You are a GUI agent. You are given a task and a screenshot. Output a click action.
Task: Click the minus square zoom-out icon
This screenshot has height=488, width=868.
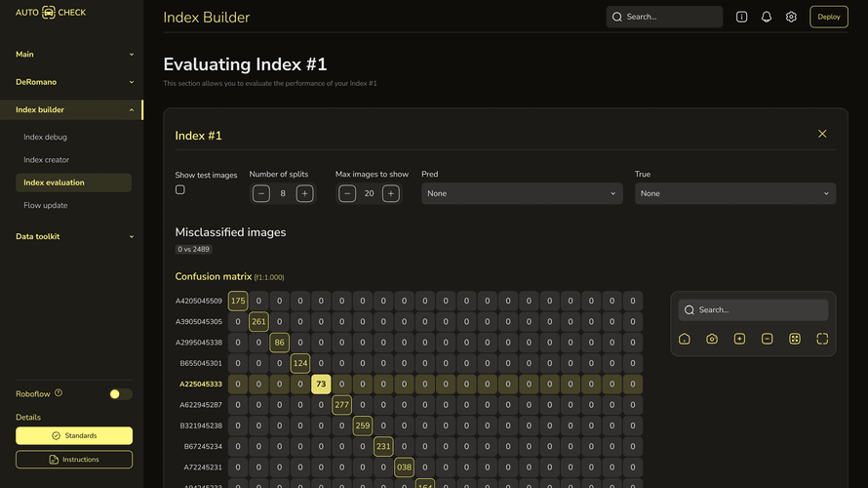tap(767, 339)
